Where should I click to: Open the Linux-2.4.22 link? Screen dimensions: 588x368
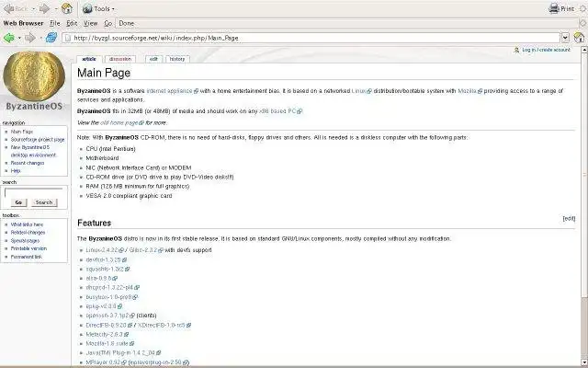(x=105, y=250)
